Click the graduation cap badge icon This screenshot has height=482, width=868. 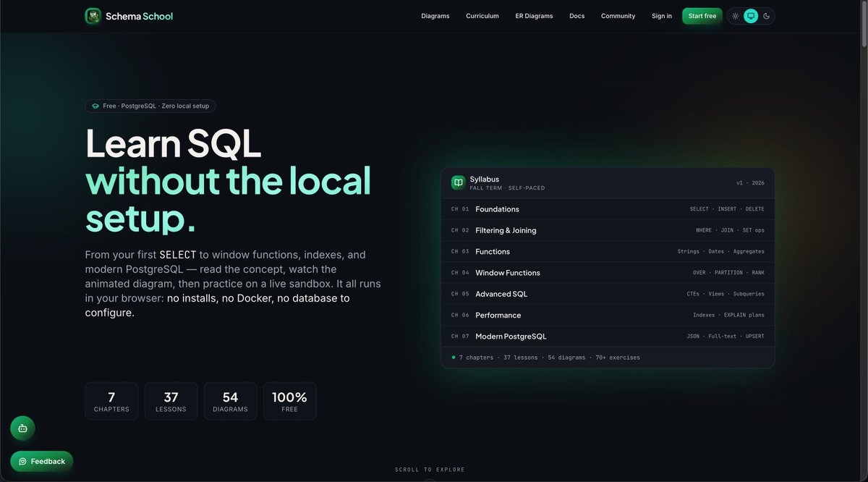click(95, 106)
